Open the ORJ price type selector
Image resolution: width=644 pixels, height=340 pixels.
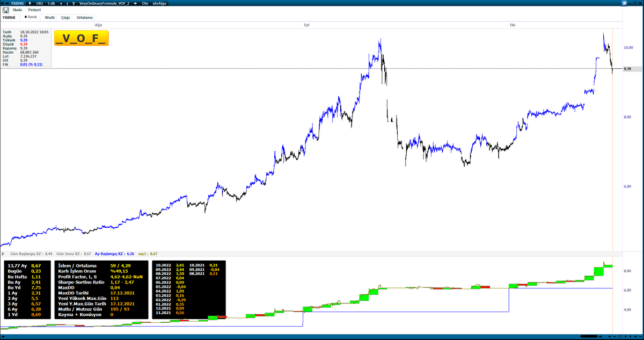click(x=40, y=3)
